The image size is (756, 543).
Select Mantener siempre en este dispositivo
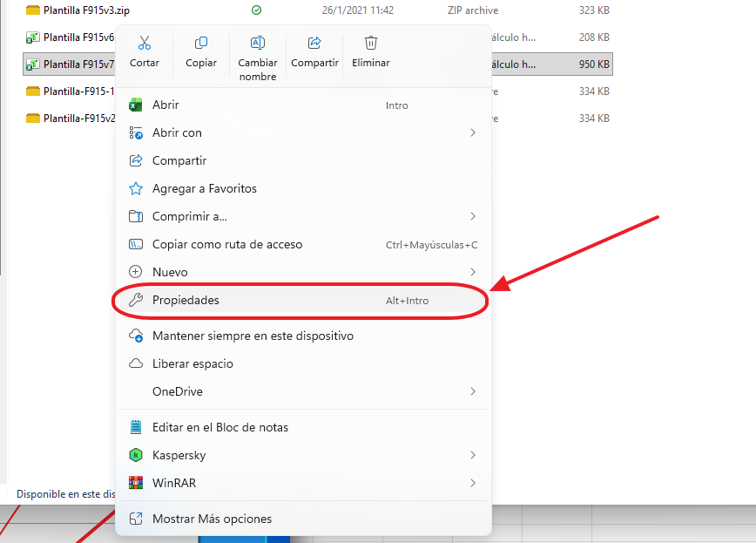click(253, 336)
